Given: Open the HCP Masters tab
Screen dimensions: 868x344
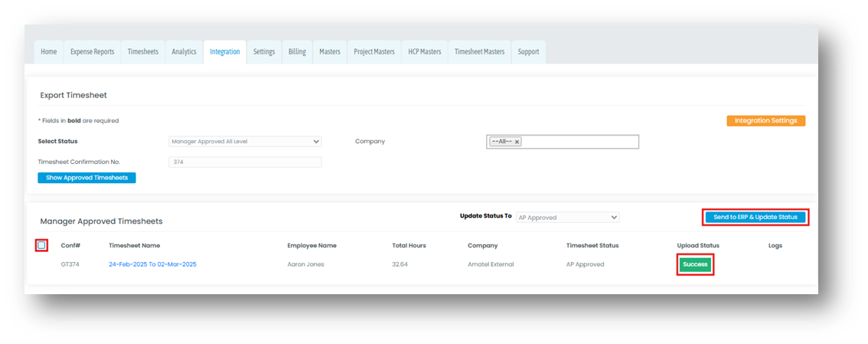Looking at the screenshot, I should (x=425, y=52).
